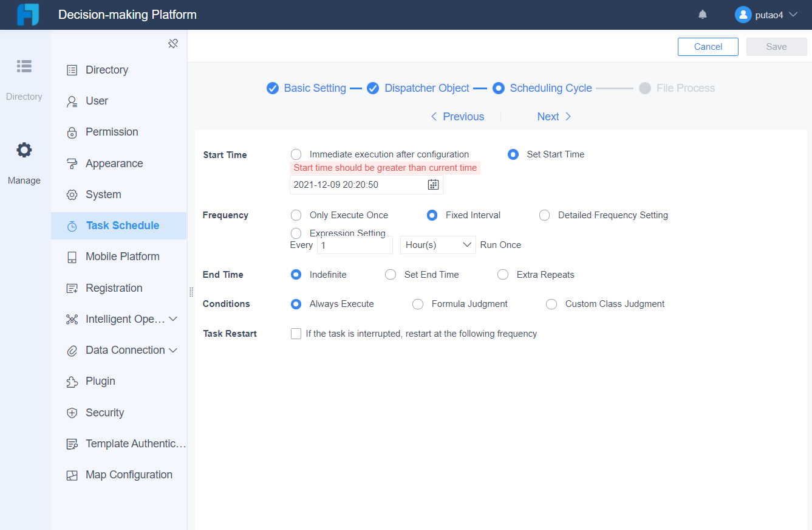Open the date picker calendar icon

tap(433, 184)
